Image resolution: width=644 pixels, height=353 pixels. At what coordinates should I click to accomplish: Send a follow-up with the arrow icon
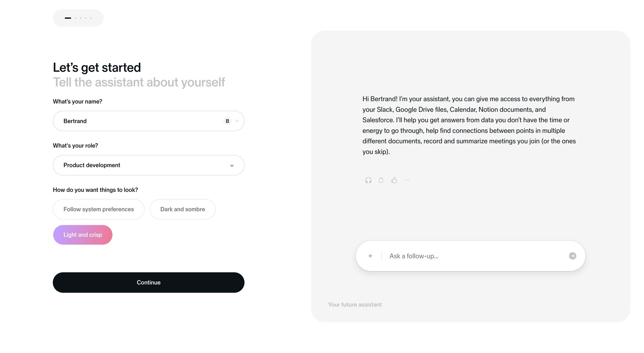(x=573, y=256)
